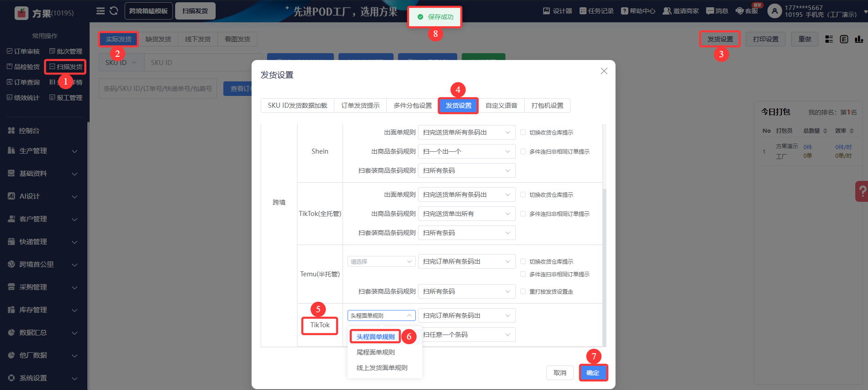This screenshot has width=868, height=390.
Task: Contact 客服 customer service
Action: coord(747,11)
